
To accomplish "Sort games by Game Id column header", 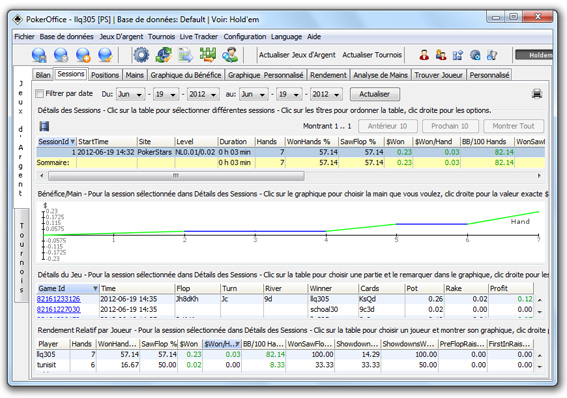I will (x=68, y=288).
